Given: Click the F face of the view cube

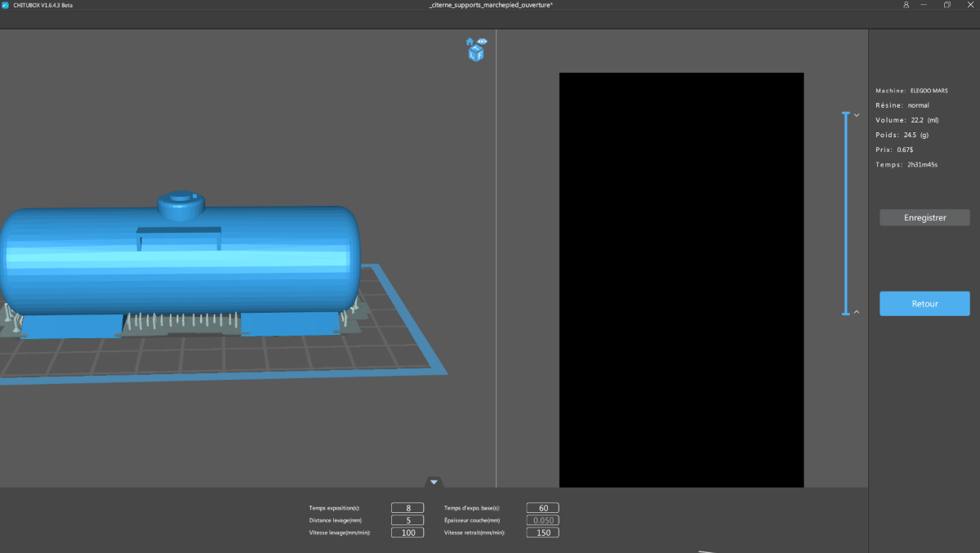Looking at the screenshot, I should (479, 56).
